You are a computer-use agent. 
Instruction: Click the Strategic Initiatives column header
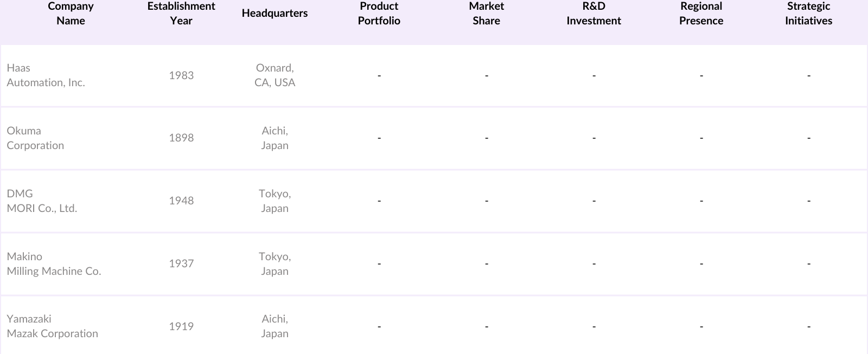click(x=808, y=14)
